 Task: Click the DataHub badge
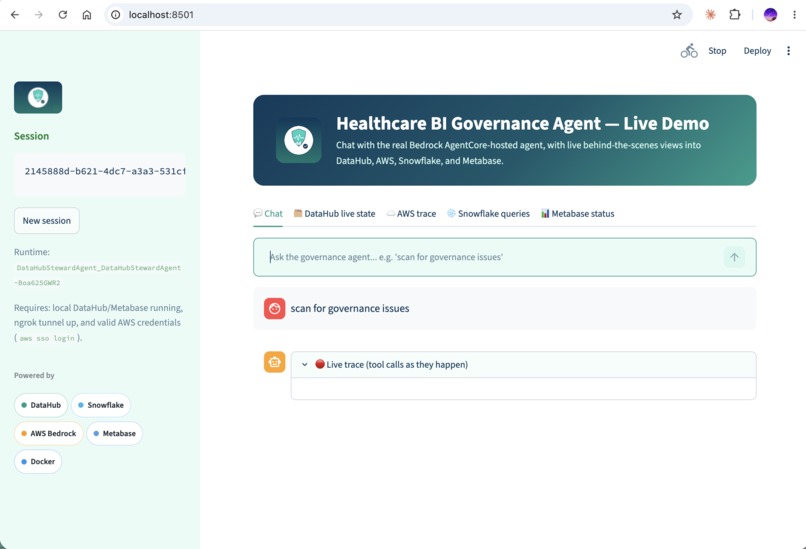pyautogui.click(x=41, y=405)
